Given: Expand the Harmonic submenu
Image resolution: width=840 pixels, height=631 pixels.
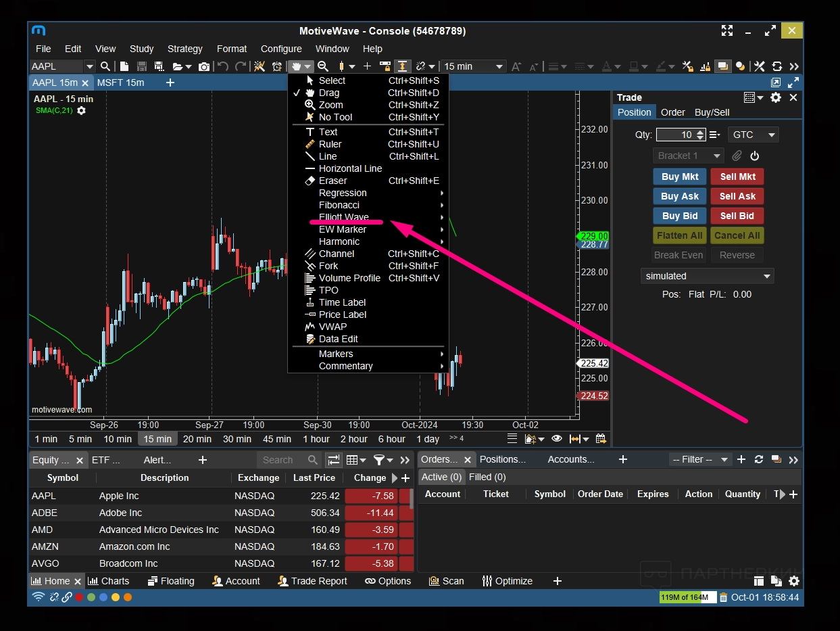Looking at the screenshot, I should [368, 241].
